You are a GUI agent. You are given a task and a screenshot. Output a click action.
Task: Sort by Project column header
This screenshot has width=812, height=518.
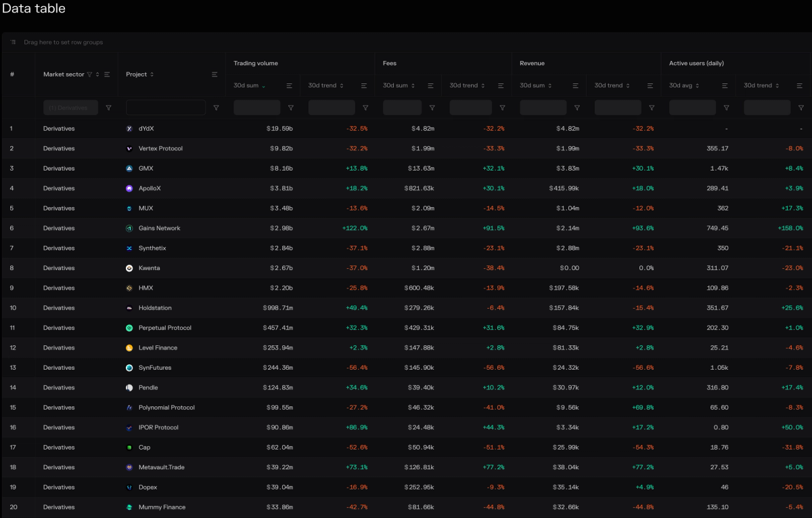click(x=136, y=74)
